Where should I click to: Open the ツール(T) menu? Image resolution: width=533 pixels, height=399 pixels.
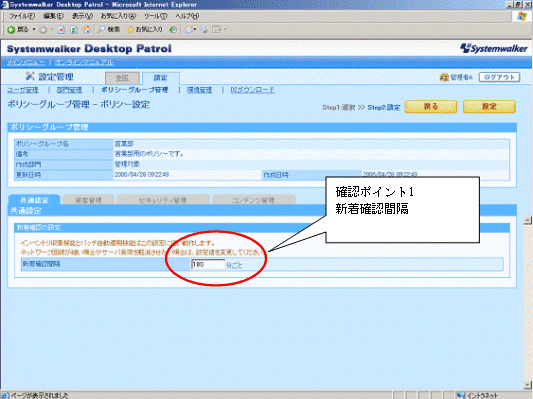click(155, 16)
